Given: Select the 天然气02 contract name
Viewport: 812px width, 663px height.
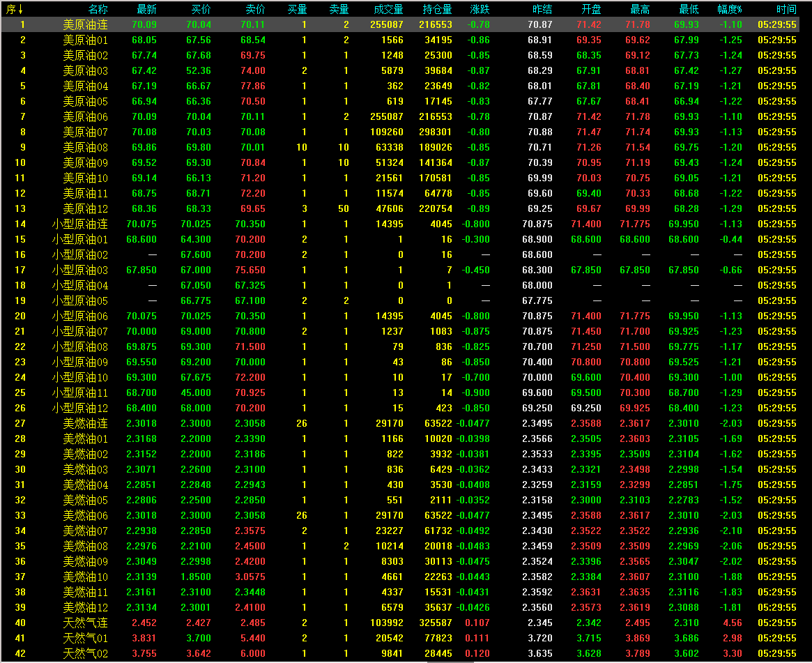Looking at the screenshot, I should [85, 653].
